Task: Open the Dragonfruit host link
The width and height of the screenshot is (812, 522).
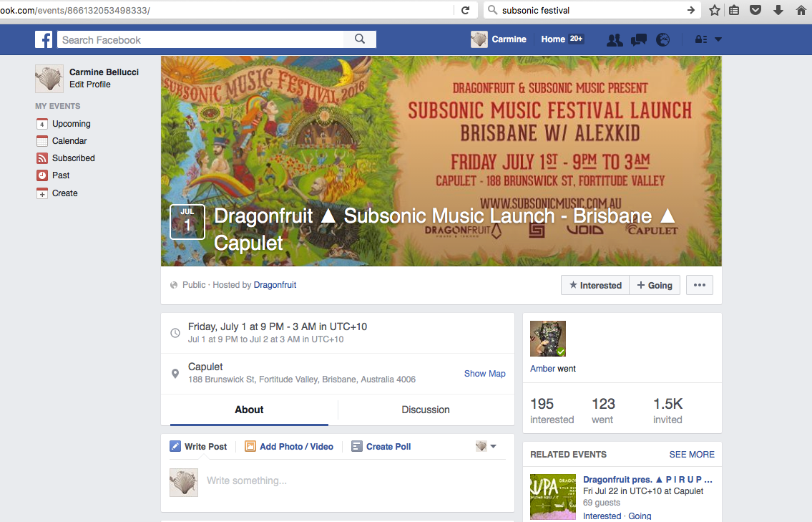Action: click(x=275, y=284)
